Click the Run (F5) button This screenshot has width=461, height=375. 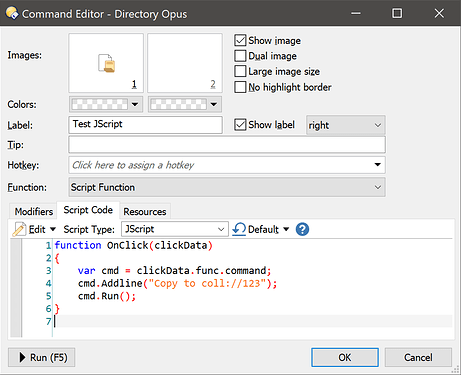point(42,357)
